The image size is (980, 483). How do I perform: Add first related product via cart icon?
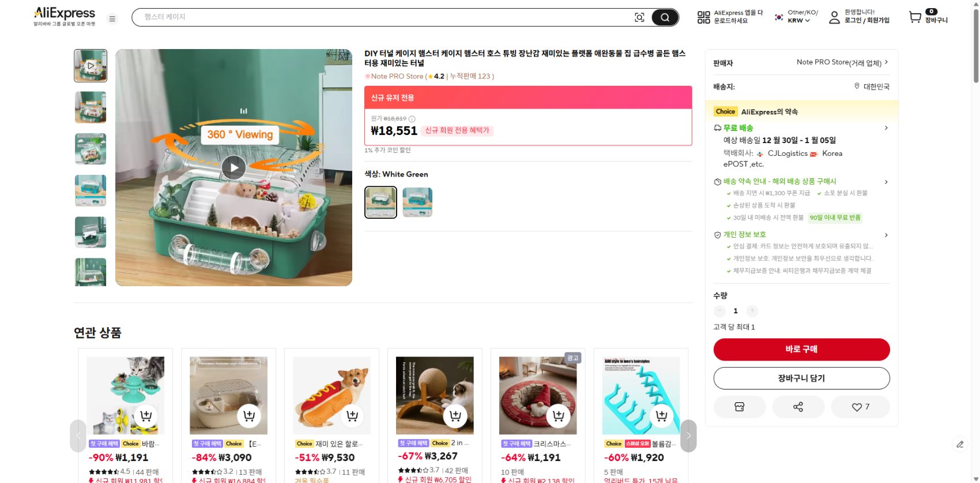146,415
